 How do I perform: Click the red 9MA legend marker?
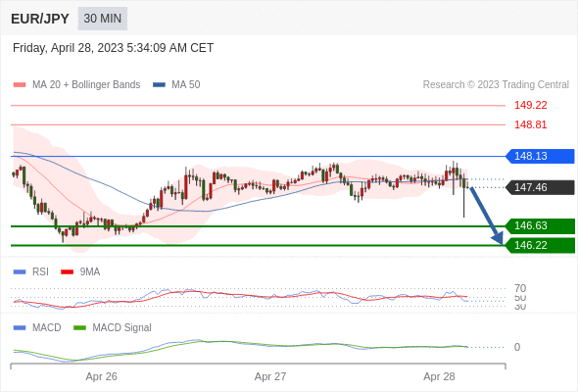(x=67, y=272)
